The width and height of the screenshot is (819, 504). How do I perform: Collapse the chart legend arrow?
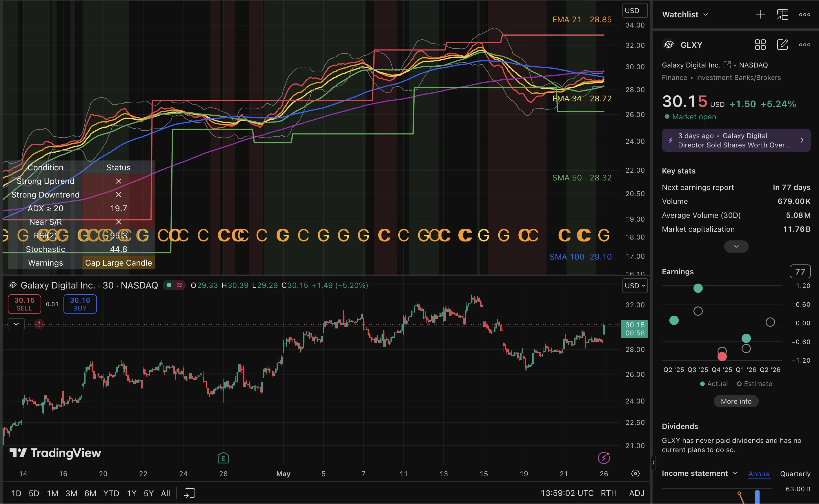click(16, 324)
